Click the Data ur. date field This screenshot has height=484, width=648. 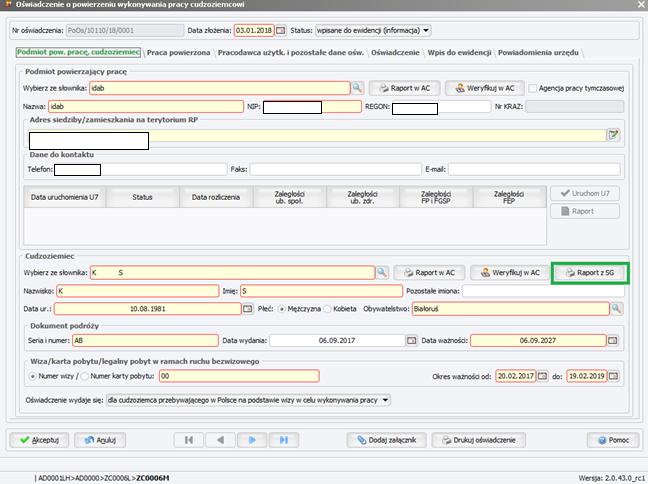(x=148, y=309)
